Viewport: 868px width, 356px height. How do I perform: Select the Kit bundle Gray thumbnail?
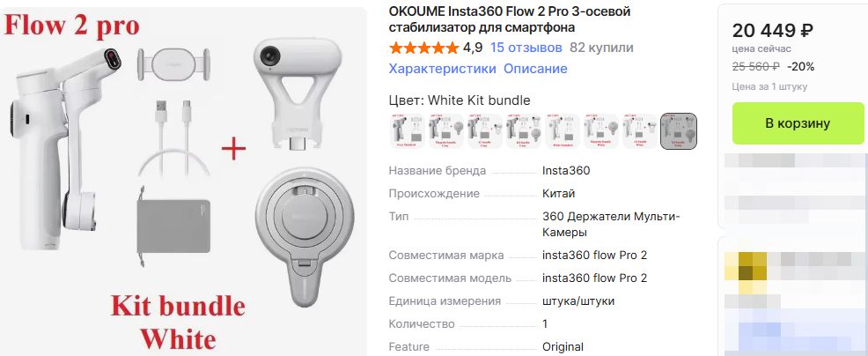coord(524,131)
